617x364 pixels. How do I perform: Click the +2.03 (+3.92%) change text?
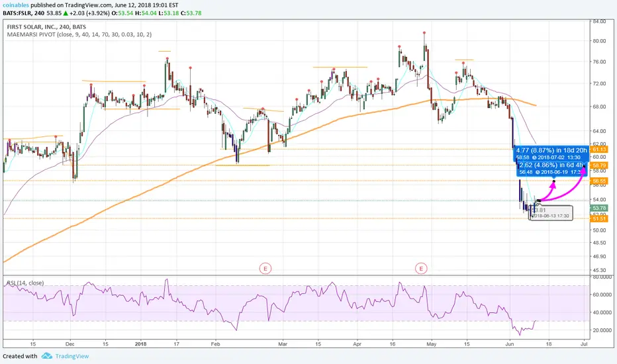tap(89, 13)
